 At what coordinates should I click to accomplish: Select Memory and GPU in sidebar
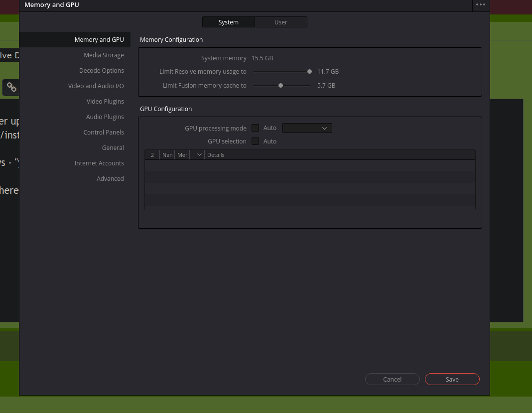click(x=75, y=40)
